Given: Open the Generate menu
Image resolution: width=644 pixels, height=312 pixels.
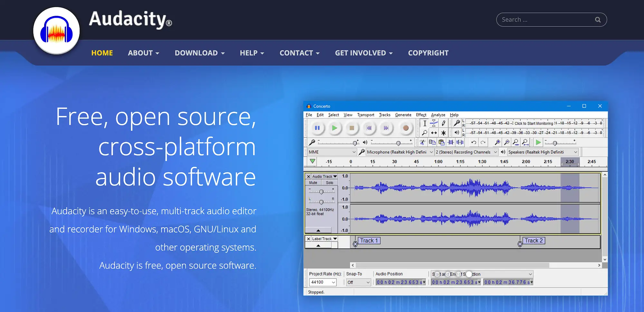Looking at the screenshot, I should coord(403,115).
